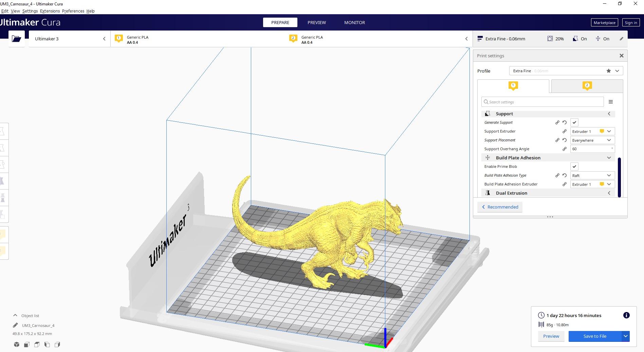Expand the Dual Extrusion section
Image resolution: width=644 pixels, height=352 pixels.
pos(609,193)
